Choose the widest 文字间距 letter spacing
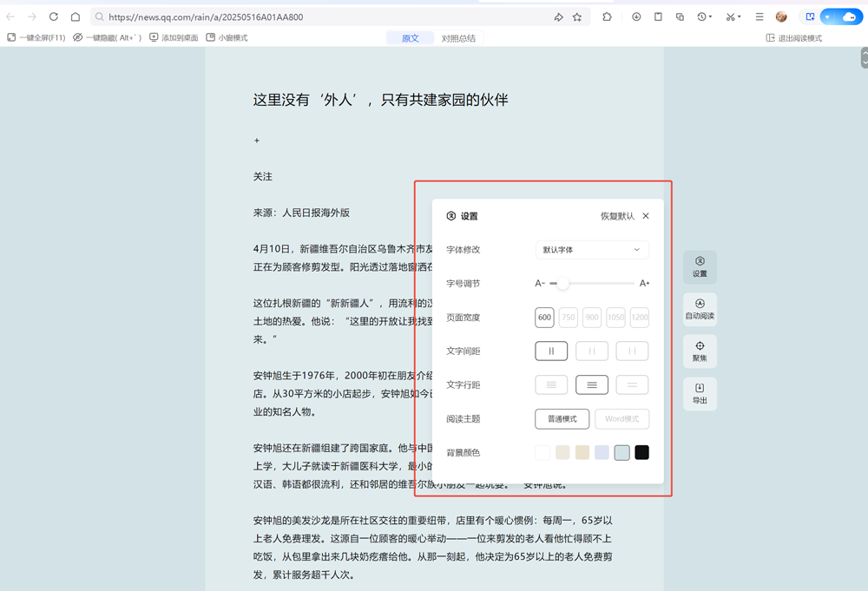Screen dimensions: 868x591 pyautogui.click(x=632, y=351)
